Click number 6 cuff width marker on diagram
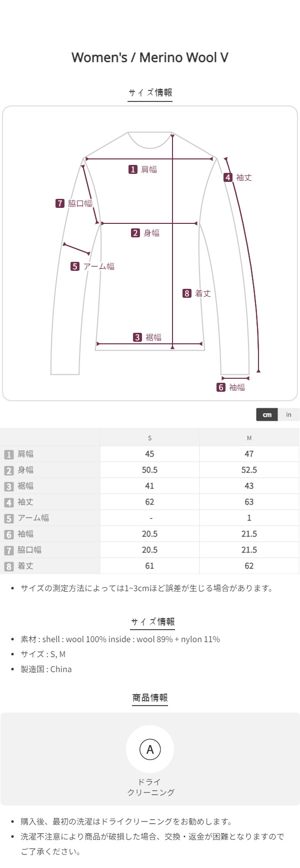The width and height of the screenshot is (300, 868). (x=221, y=387)
